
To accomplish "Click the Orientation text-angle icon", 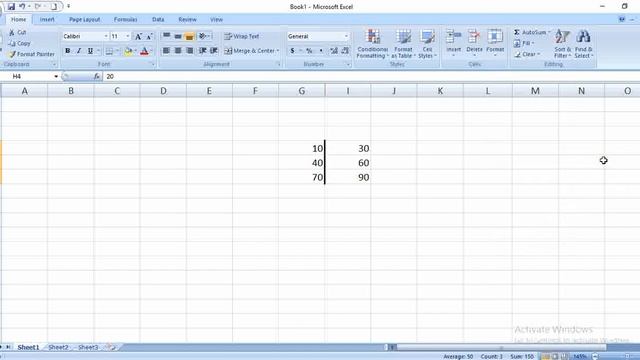I will click(202, 36).
